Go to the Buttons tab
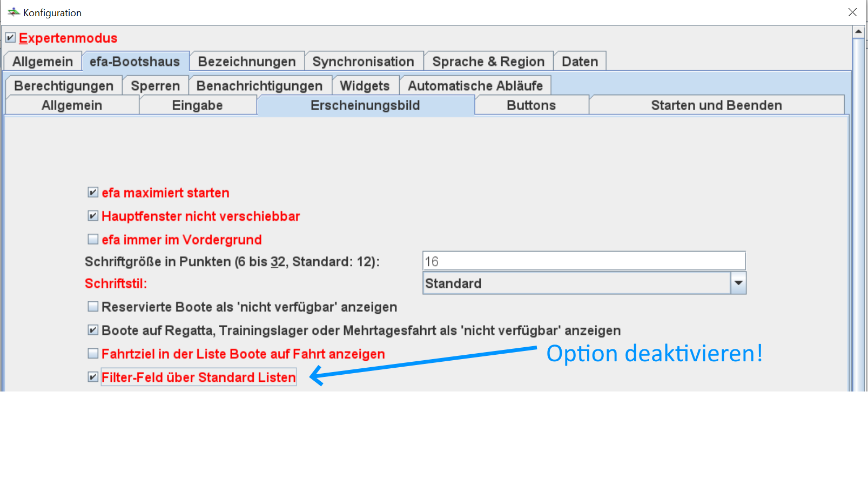The height and width of the screenshot is (486, 868). pyautogui.click(x=531, y=105)
